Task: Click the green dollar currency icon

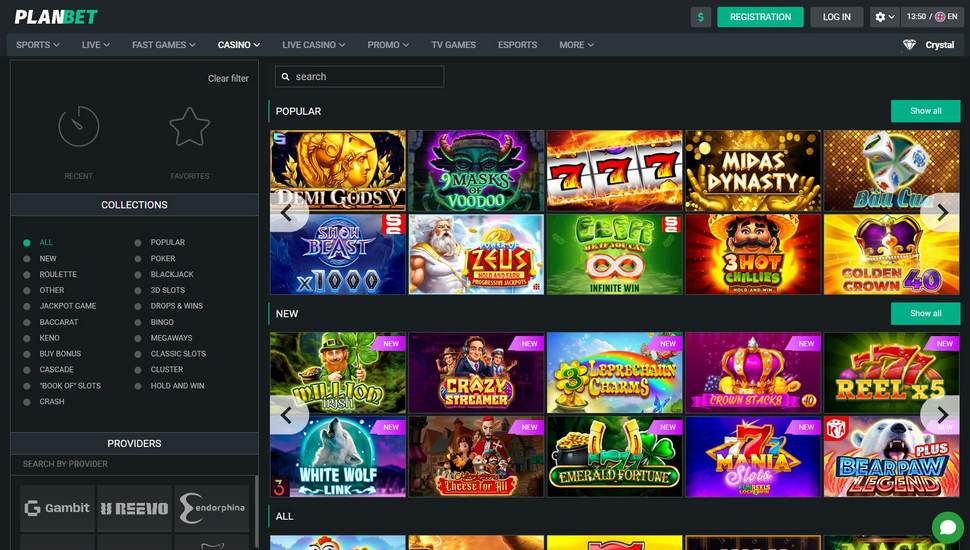Action: click(700, 17)
